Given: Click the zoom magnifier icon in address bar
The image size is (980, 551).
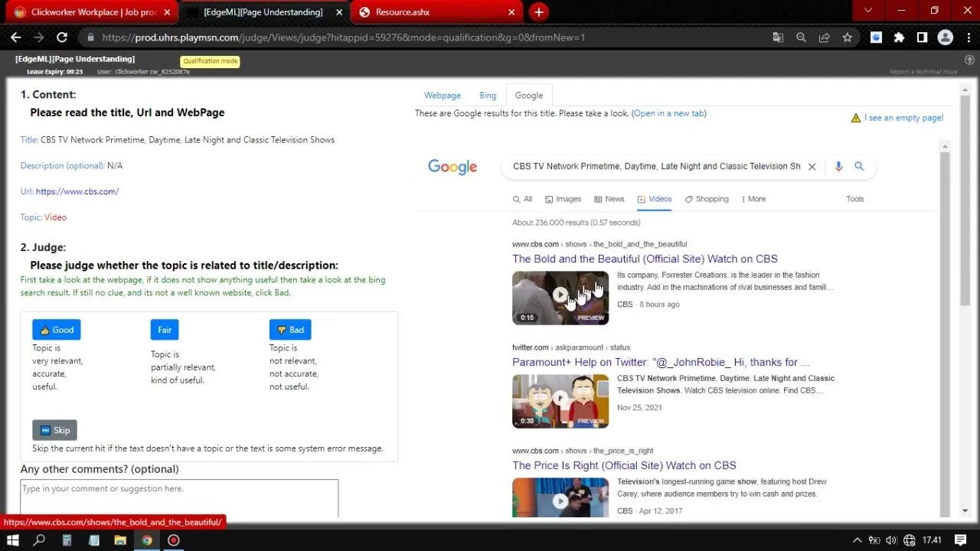Looking at the screenshot, I should point(801,37).
